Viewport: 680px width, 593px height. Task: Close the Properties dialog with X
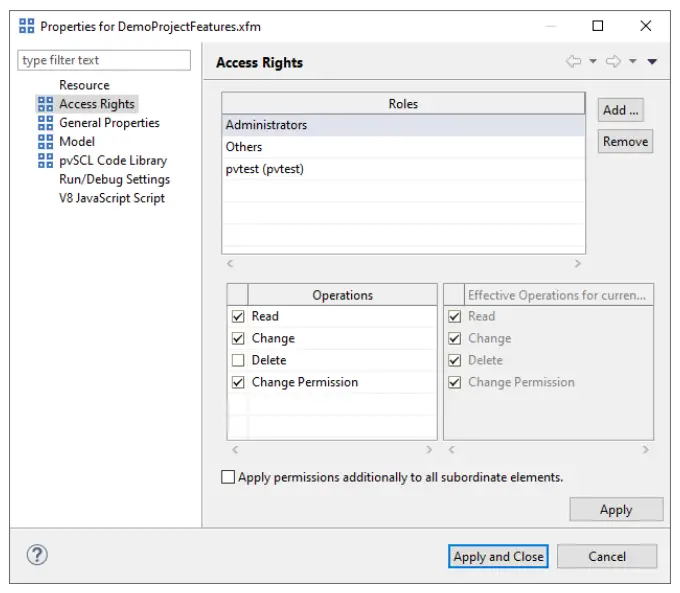coord(646,26)
